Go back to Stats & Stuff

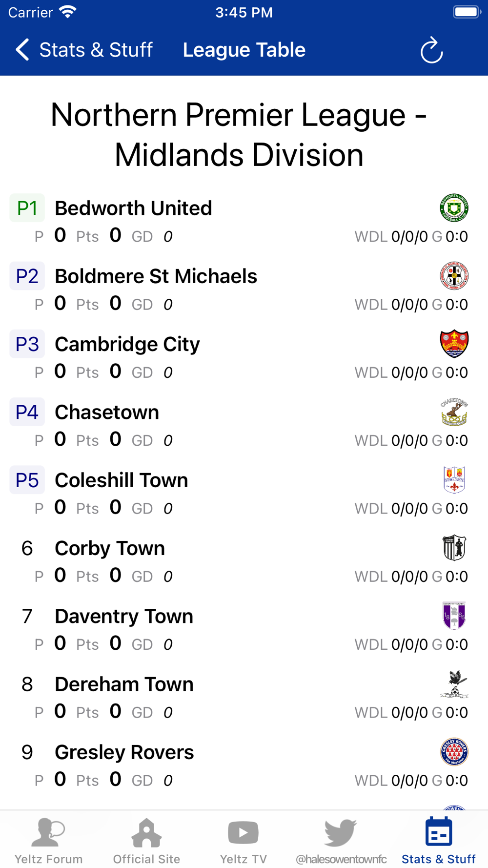click(84, 50)
